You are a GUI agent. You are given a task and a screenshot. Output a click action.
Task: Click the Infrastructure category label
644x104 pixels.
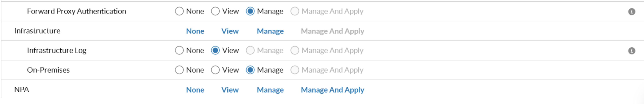click(37, 31)
